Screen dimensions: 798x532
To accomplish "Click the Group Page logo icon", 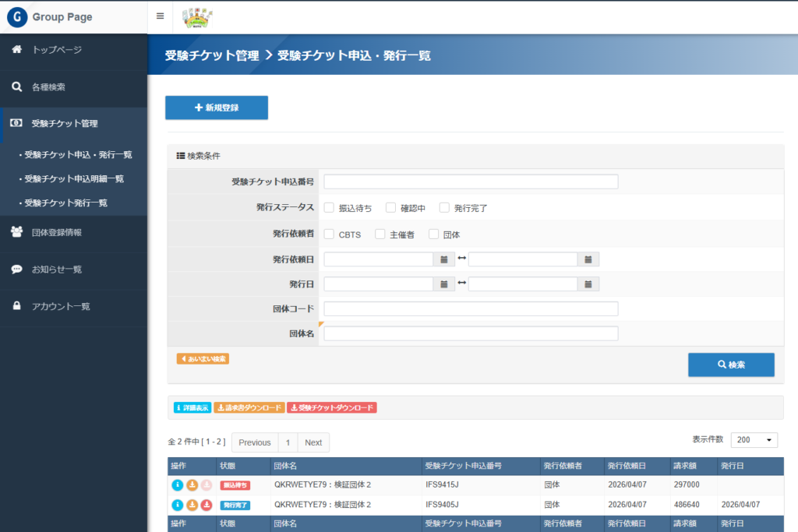I will point(16,17).
